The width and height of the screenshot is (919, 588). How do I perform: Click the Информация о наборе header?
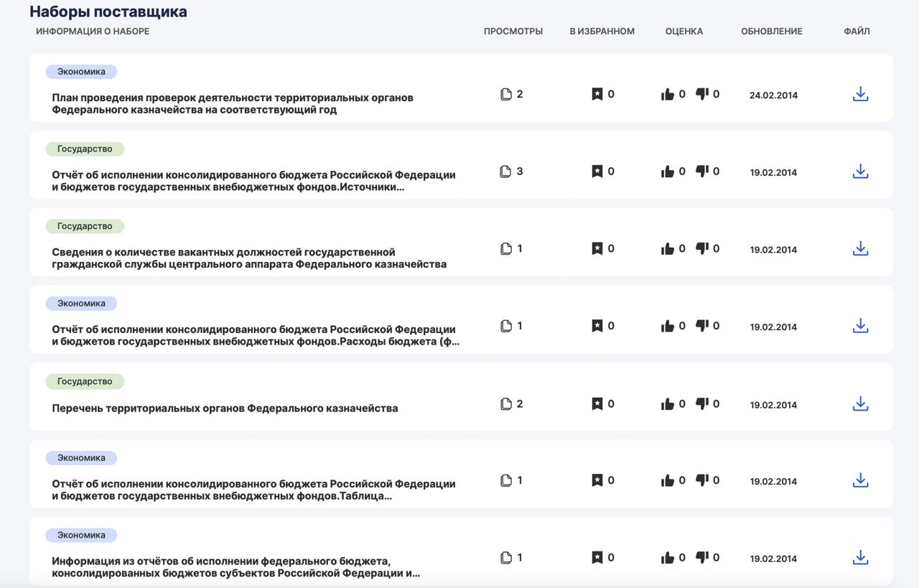93,31
